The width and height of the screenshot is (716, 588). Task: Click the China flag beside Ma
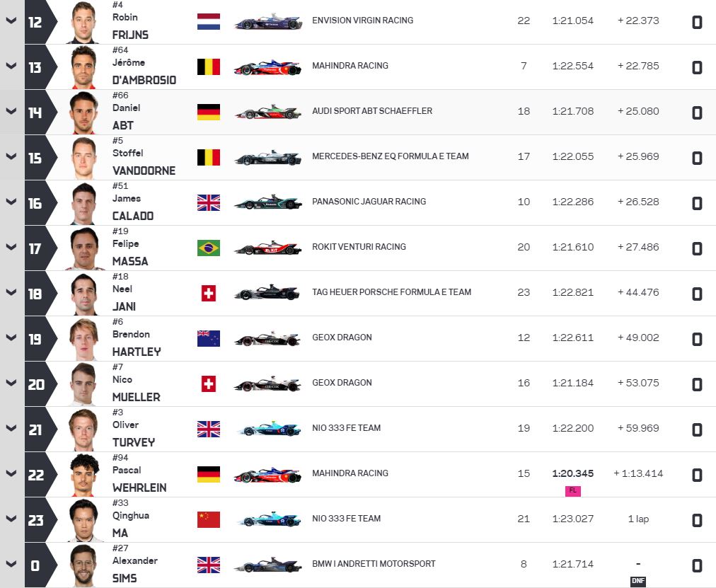coord(208,520)
